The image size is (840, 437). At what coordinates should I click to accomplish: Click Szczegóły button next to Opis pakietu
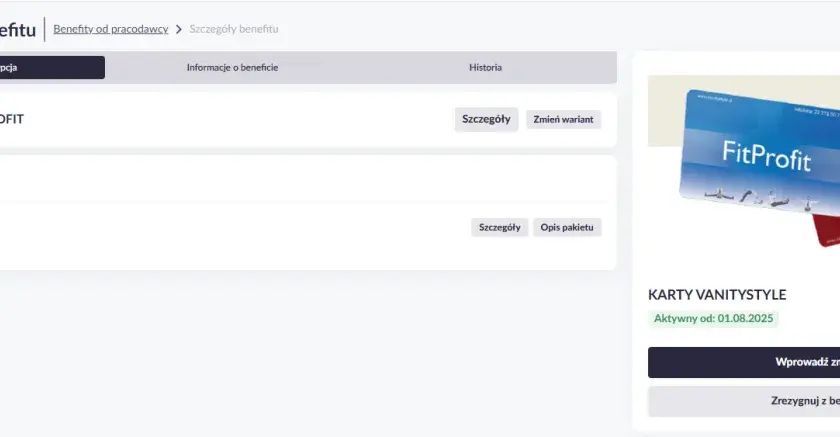500,227
